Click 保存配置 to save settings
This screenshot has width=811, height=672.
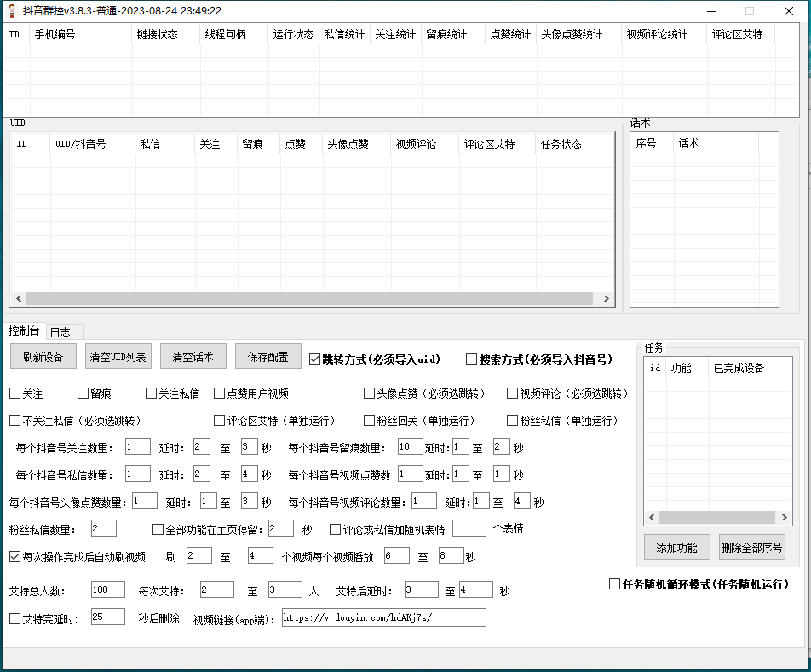coord(267,357)
